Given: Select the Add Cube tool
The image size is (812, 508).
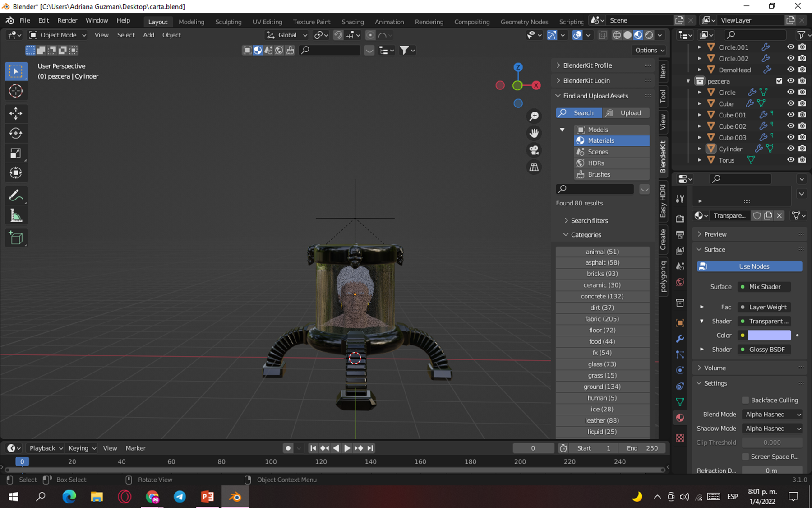Looking at the screenshot, I should point(16,238).
